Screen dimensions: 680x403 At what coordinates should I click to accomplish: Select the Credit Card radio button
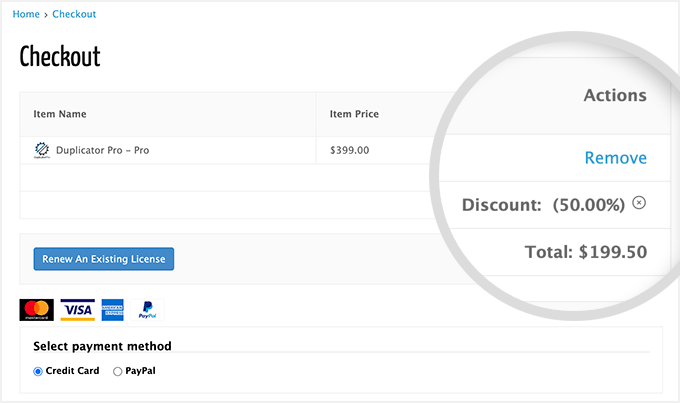(x=38, y=371)
